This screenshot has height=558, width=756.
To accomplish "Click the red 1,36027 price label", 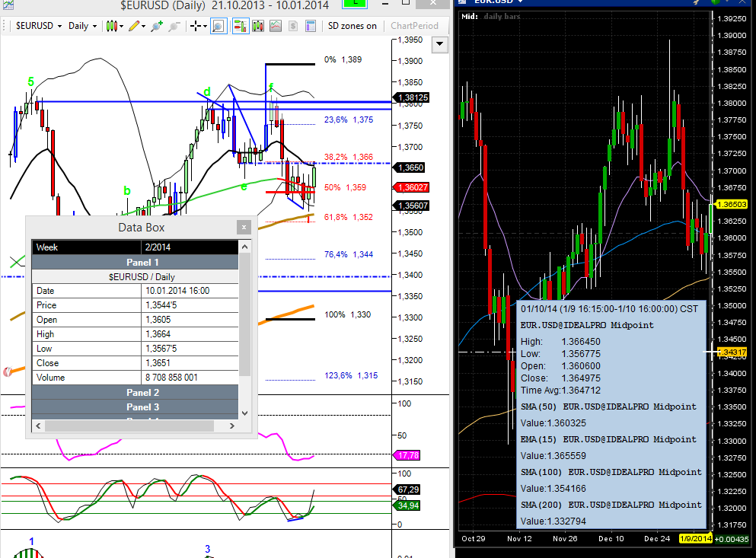I will point(412,187).
